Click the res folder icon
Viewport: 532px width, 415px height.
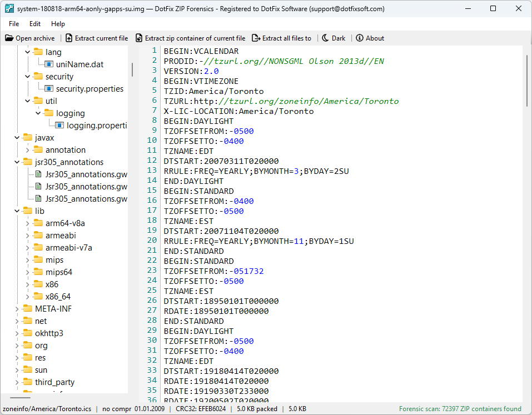coord(28,357)
